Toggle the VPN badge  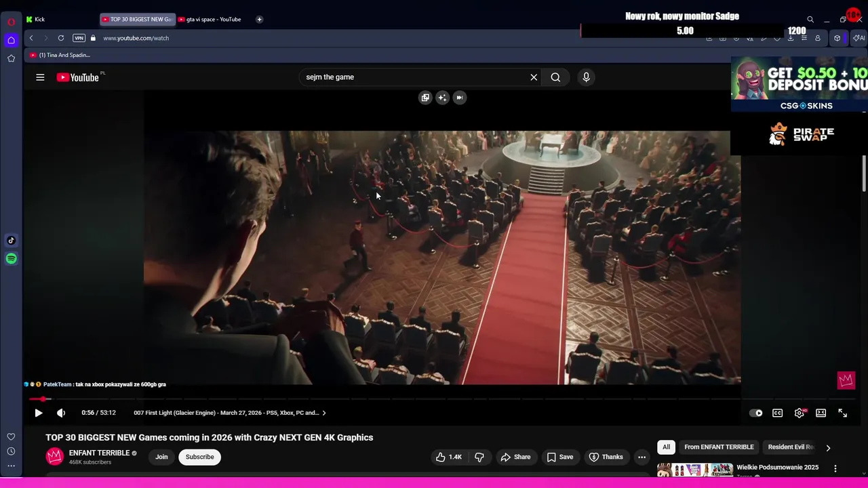pyautogui.click(x=79, y=38)
